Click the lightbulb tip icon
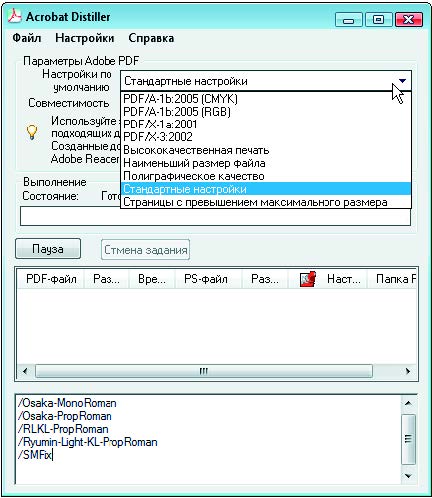The height and width of the screenshot is (498, 432). pos(32,133)
